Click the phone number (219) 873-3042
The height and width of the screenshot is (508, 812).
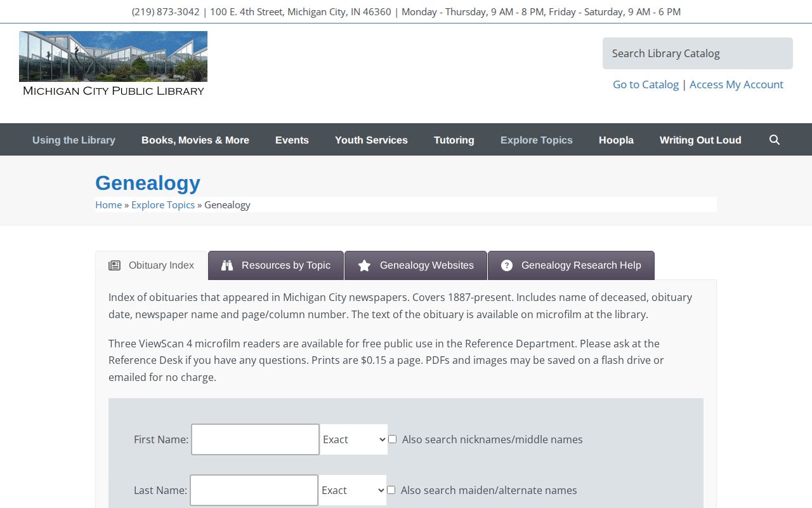tap(166, 11)
